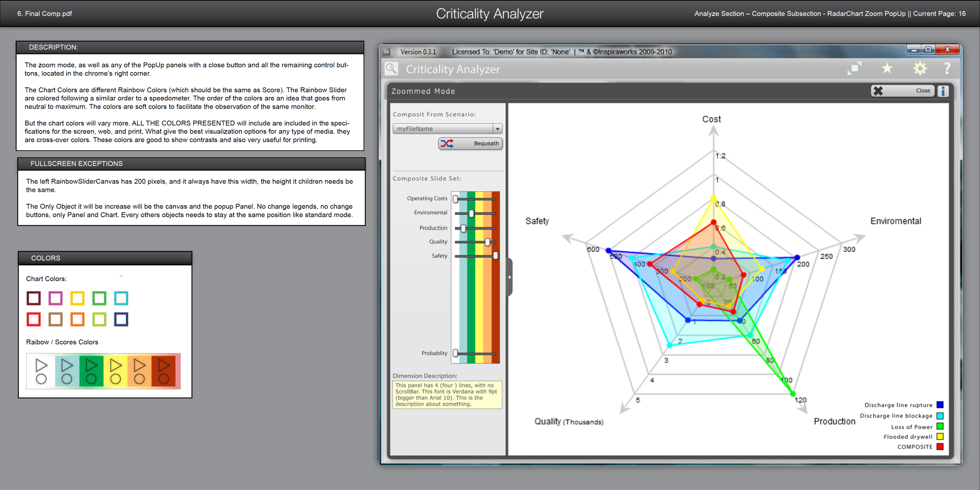Click the Quality slider handle
The height and width of the screenshot is (490, 980).
487,242
